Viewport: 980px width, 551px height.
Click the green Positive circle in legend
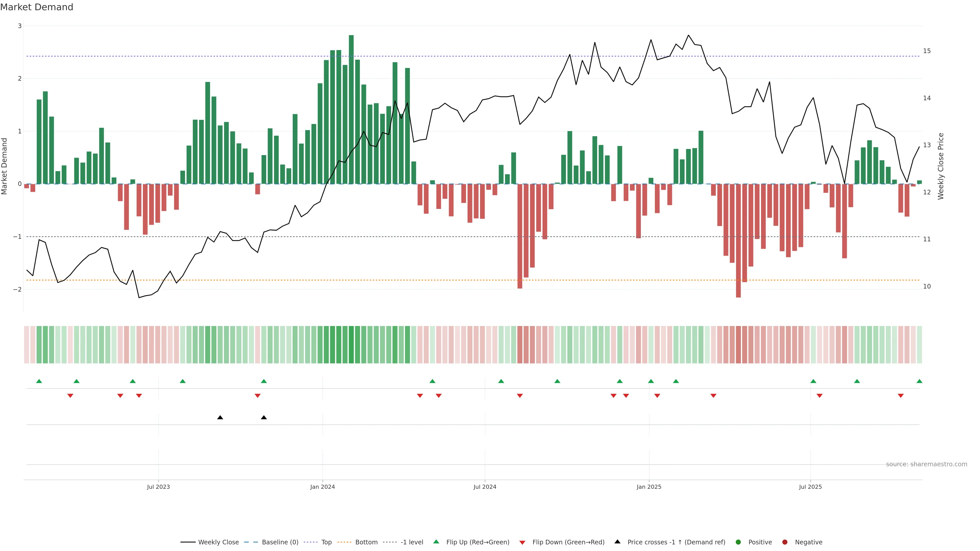738,542
